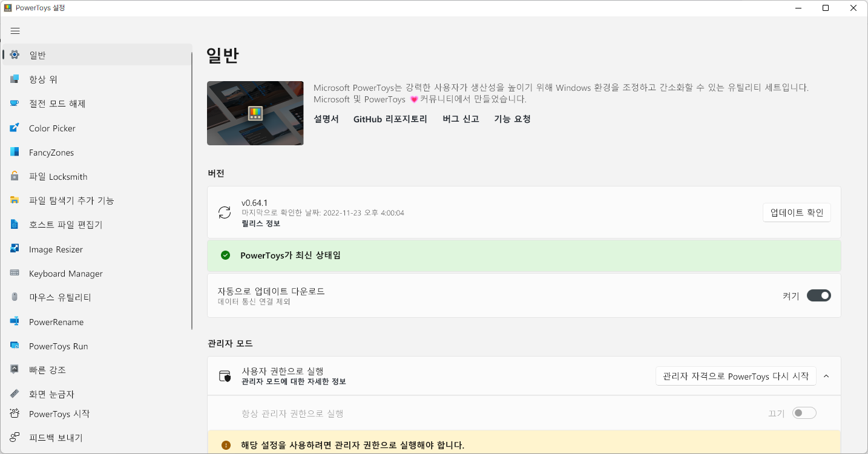Open the GitHub 리포지토리 link
Image resolution: width=868 pixels, height=454 pixels.
point(390,119)
